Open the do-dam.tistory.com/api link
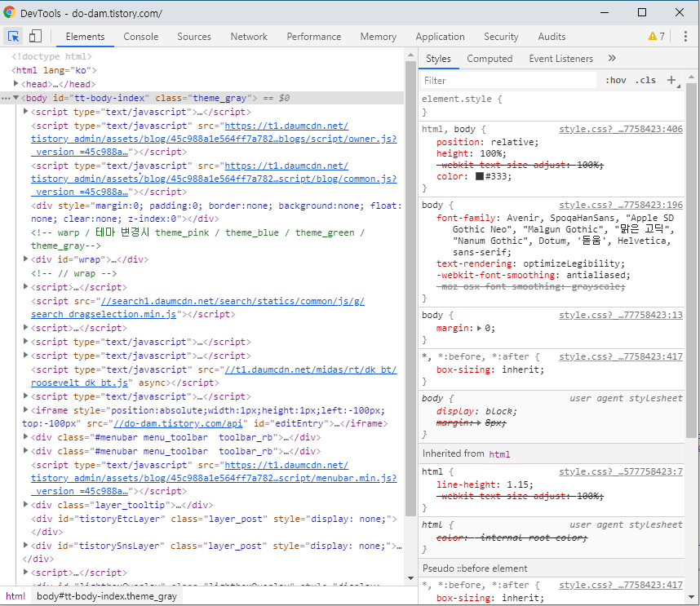 (x=178, y=423)
